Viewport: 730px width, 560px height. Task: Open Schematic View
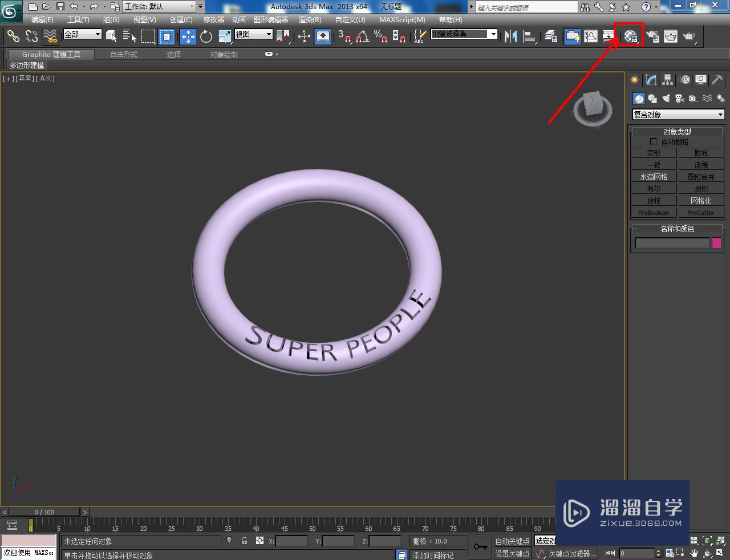click(609, 36)
